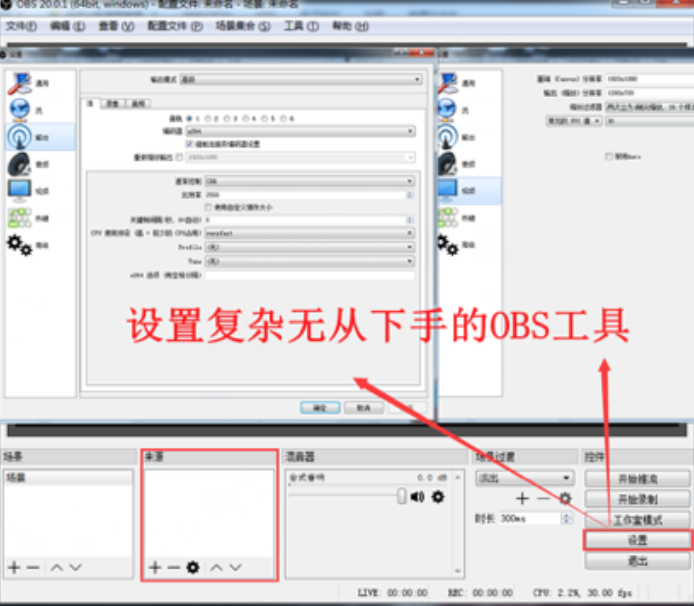Confirm the settings dialog with 确定
The width and height of the screenshot is (694, 606).
pos(320,408)
